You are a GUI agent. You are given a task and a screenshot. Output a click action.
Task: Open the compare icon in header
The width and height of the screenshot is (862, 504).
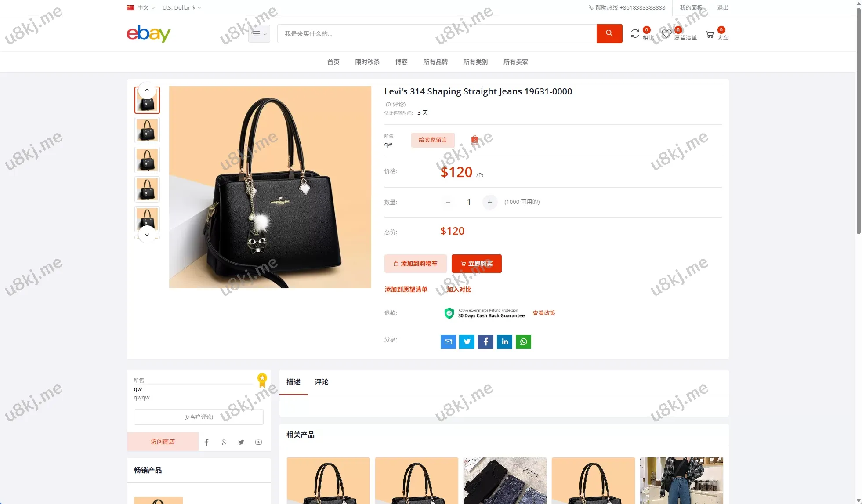pos(635,34)
